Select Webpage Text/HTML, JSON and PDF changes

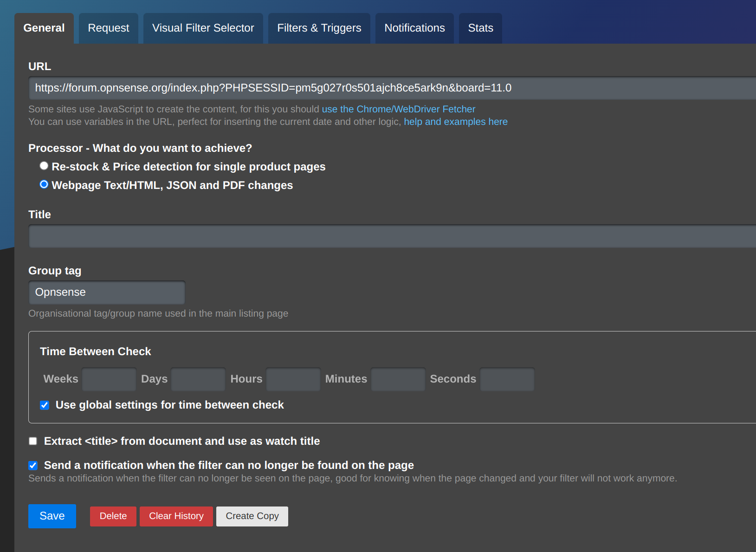(44, 185)
